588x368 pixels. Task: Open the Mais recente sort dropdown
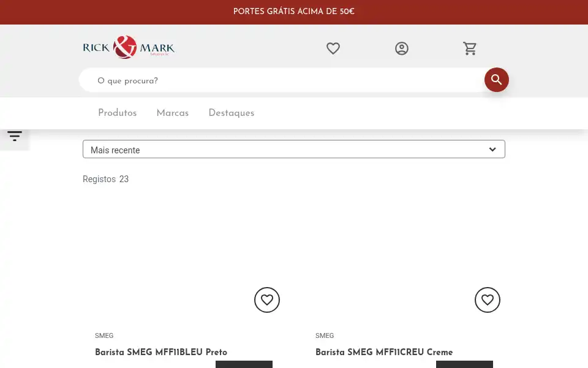tap(294, 149)
